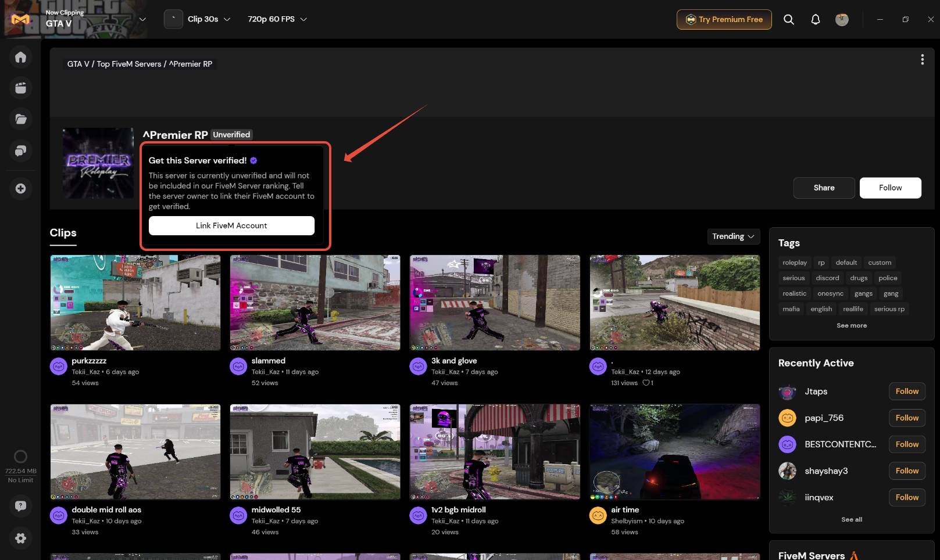Viewport: 940px width, 560px height.
Task: Open the notifications bell
Action: pos(816,19)
